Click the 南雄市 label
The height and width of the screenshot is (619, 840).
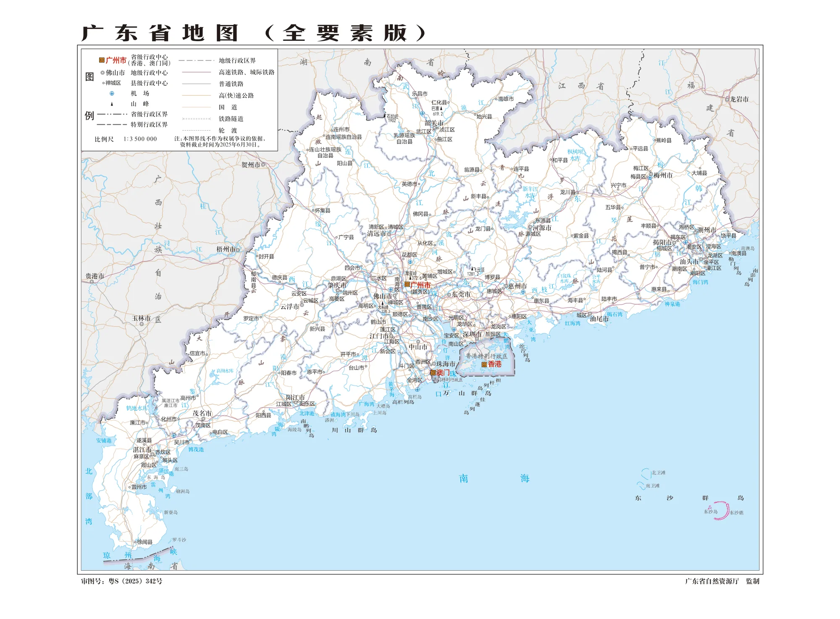tap(506, 99)
